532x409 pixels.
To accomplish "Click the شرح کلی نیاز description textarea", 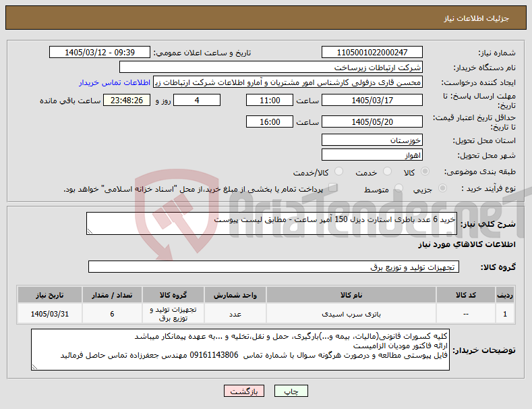I will (272, 223).
